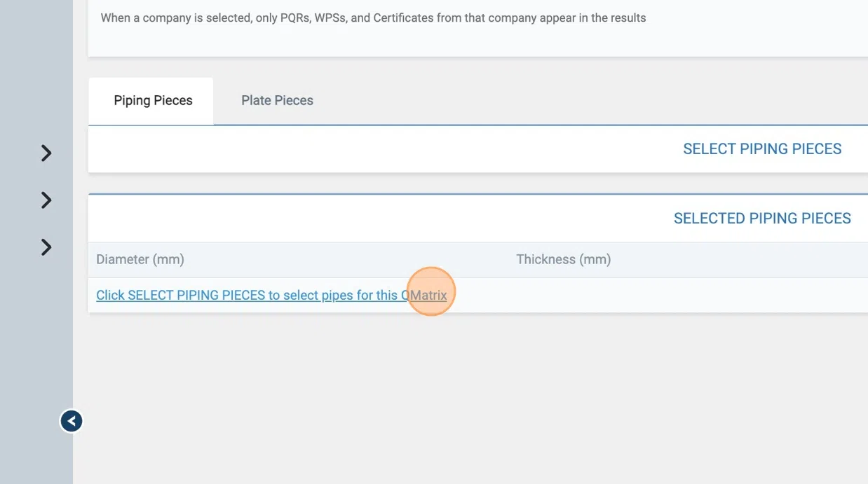Sort by the Thickness (mm) column header

[563, 260]
